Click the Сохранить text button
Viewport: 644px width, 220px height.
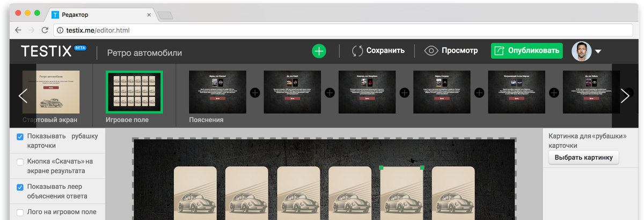[x=385, y=51]
